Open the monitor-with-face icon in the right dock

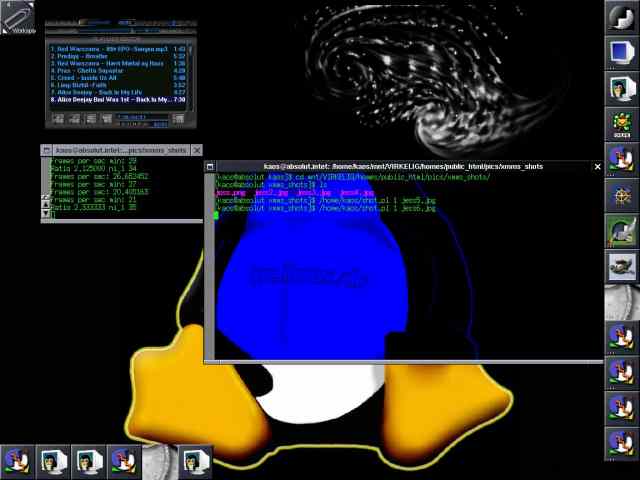tap(622, 89)
